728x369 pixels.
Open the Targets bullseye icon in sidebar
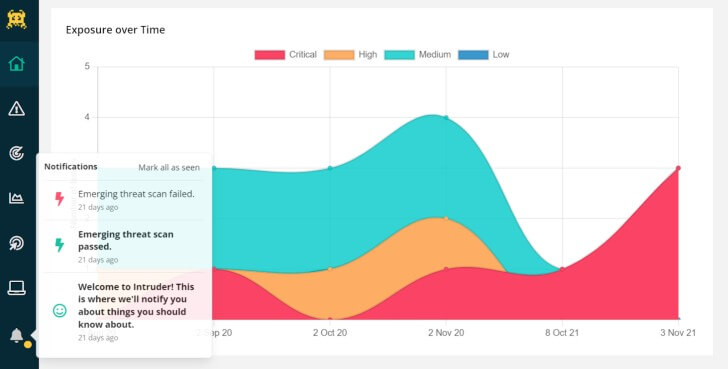[17, 153]
